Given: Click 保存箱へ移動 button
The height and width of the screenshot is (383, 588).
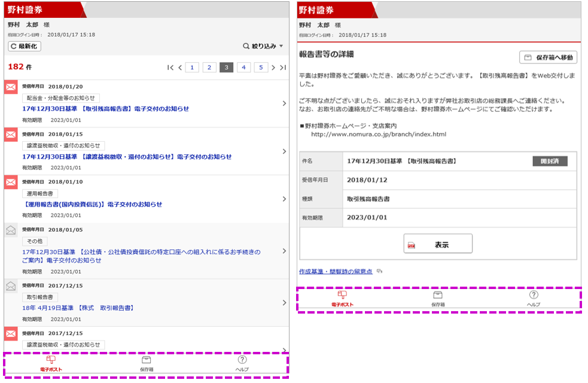Looking at the screenshot, I should [x=549, y=57].
